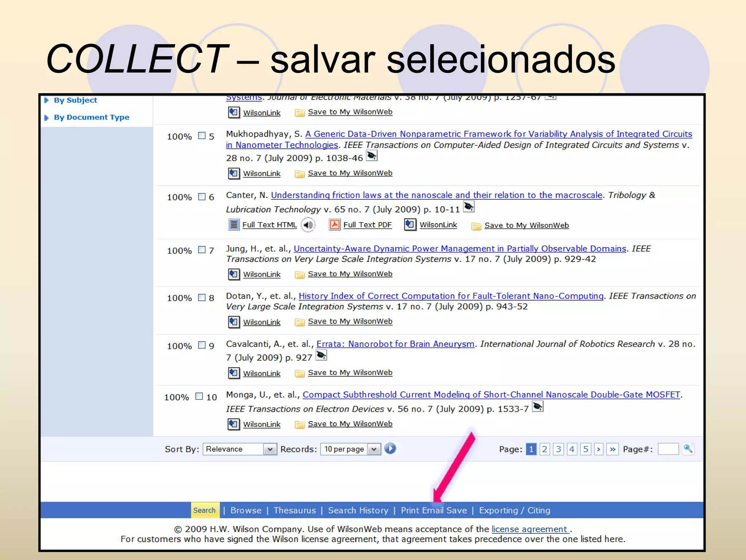Open the Browse tab
The width and height of the screenshot is (746, 560).
click(x=246, y=510)
